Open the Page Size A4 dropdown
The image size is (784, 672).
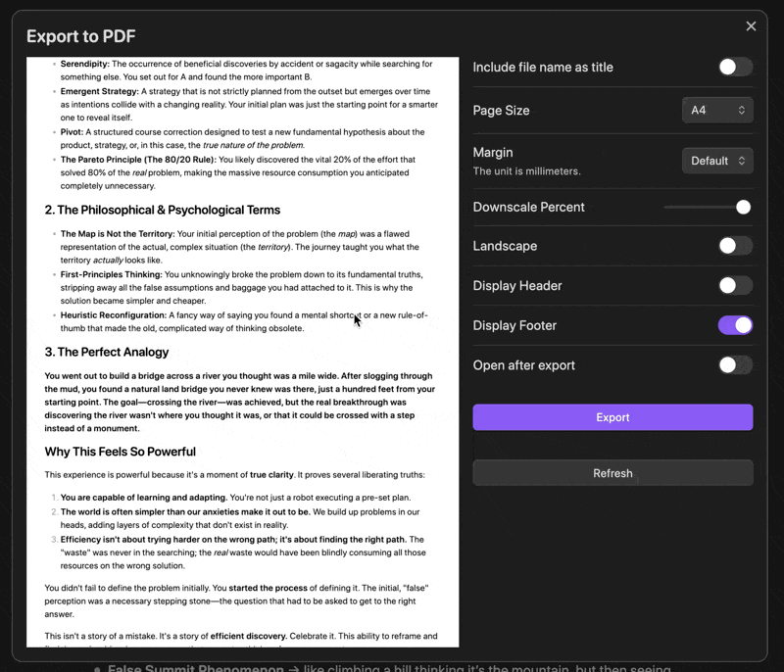(717, 111)
